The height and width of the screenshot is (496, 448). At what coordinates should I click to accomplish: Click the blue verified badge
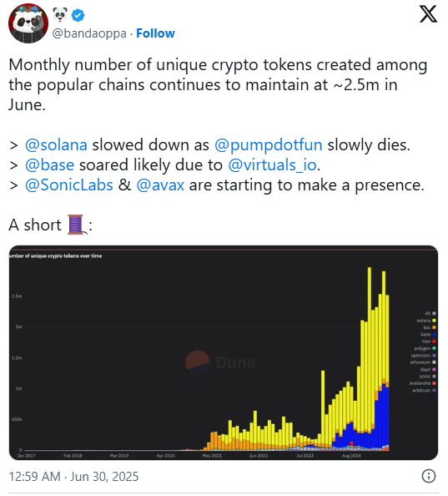[78, 15]
